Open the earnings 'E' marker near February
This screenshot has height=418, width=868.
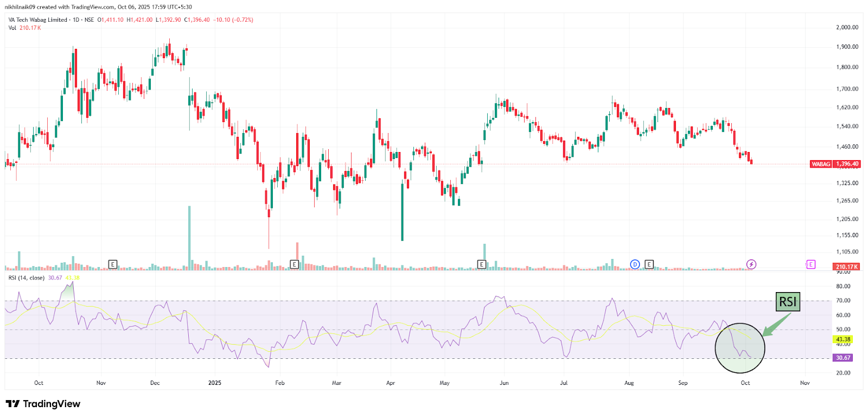pos(294,264)
